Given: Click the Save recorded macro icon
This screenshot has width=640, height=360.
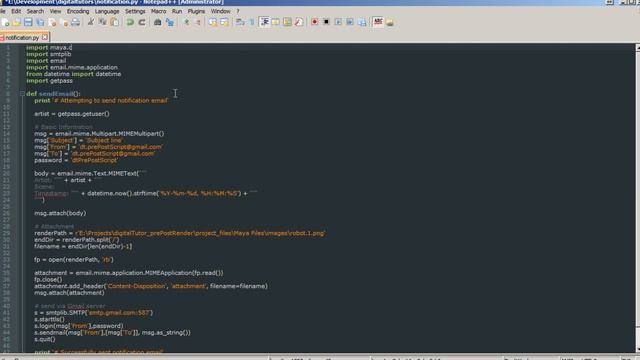Looking at the screenshot, I should tap(362, 22).
